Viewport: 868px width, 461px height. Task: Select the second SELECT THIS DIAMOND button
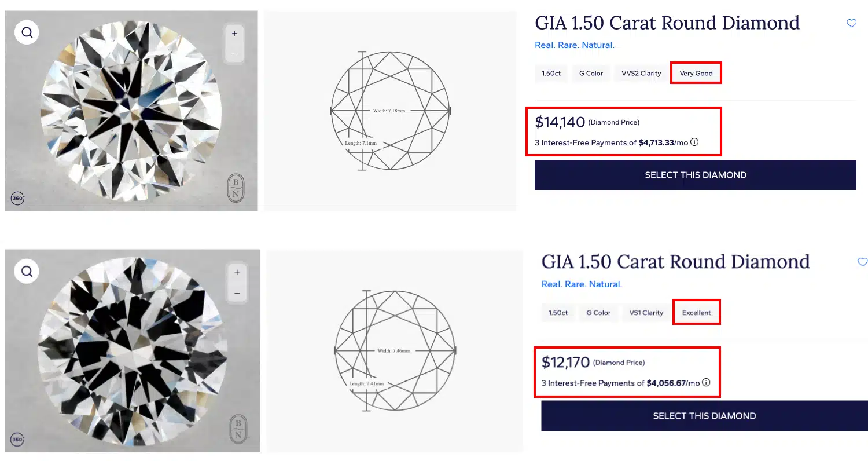704,415
